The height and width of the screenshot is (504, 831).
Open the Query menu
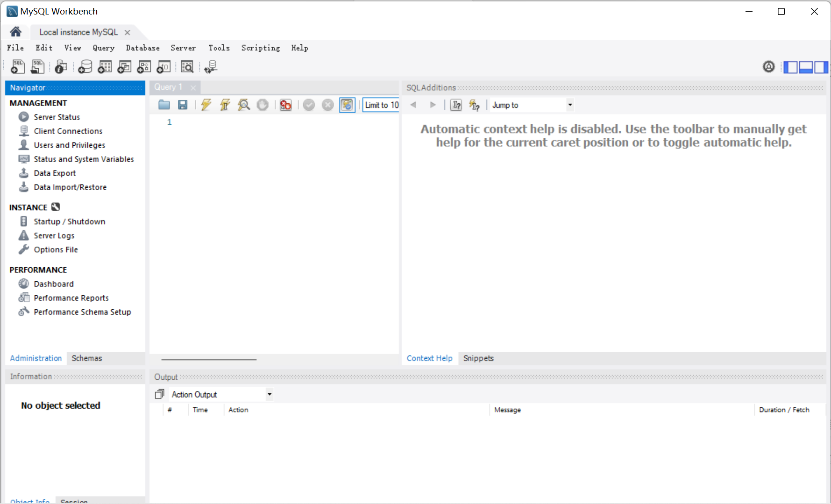(103, 48)
